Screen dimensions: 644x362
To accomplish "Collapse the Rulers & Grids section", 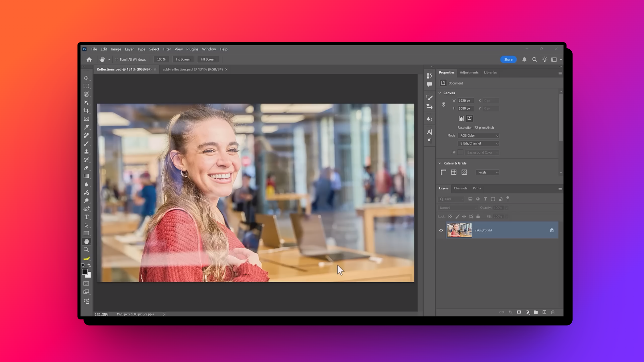I will pyautogui.click(x=440, y=163).
